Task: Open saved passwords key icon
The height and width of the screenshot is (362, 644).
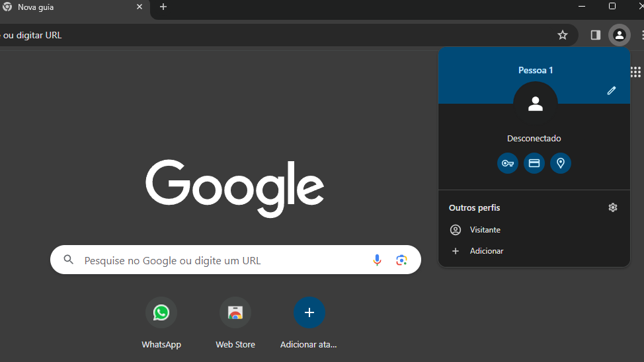Action: click(508, 163)
